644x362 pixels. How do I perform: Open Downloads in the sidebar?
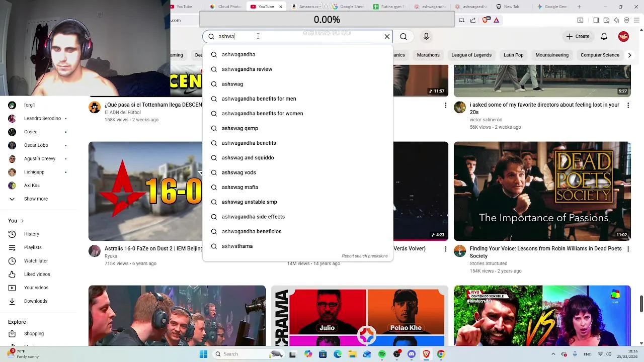(36, 301)
